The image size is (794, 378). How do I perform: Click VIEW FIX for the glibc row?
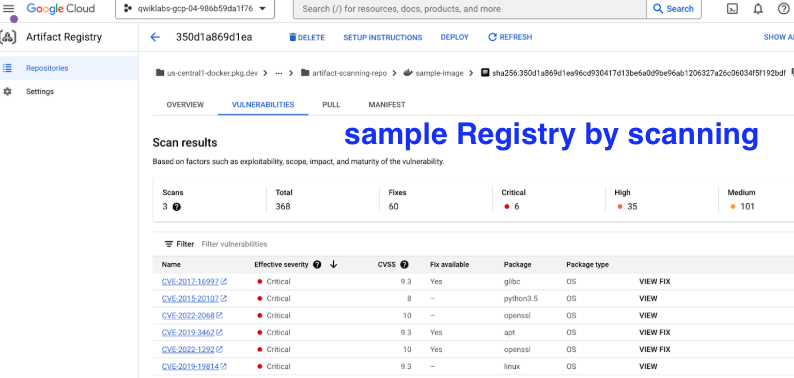[x=655, y=281]
